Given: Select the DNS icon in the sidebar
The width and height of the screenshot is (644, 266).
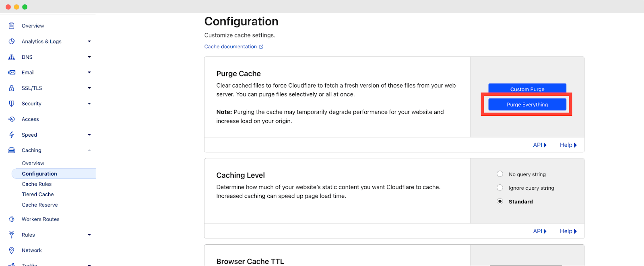Looking at the screenshot, I should pyautogui.click(x=12, y=57).
